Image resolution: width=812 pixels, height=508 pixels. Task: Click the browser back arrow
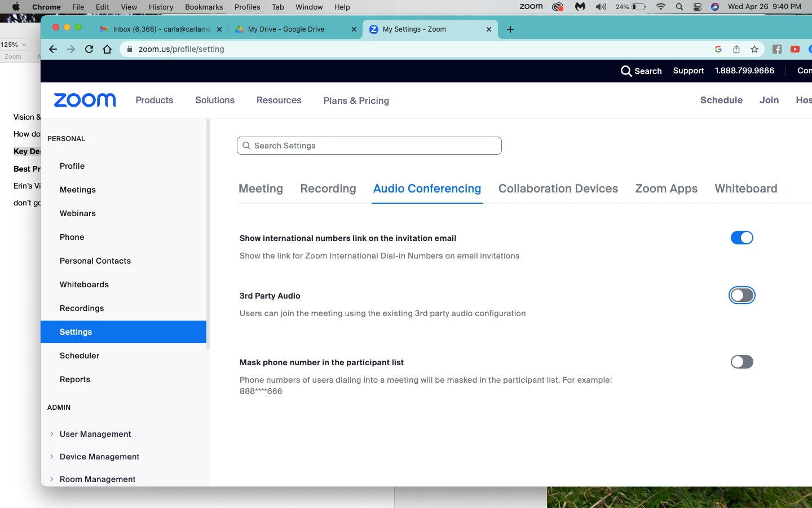[x=53, y=49]
